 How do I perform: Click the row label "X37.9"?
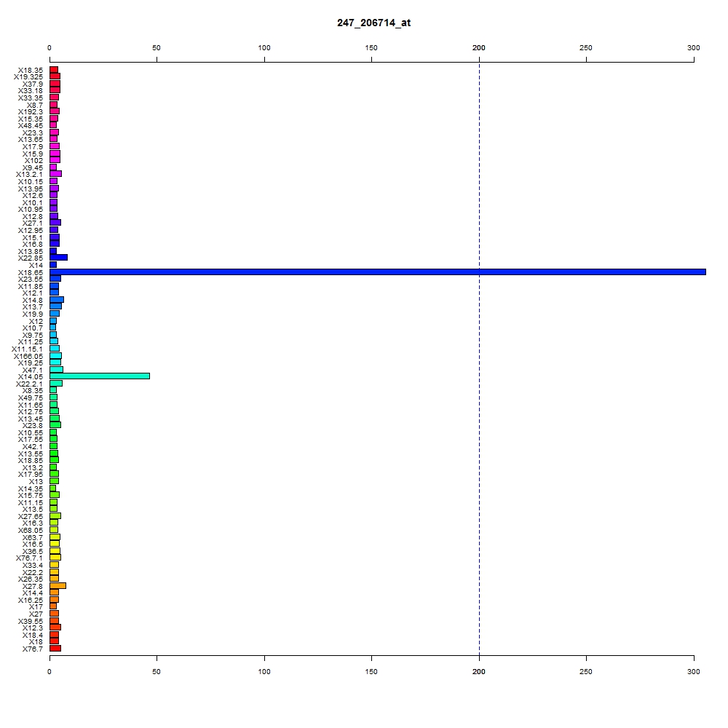coord(33,84)
